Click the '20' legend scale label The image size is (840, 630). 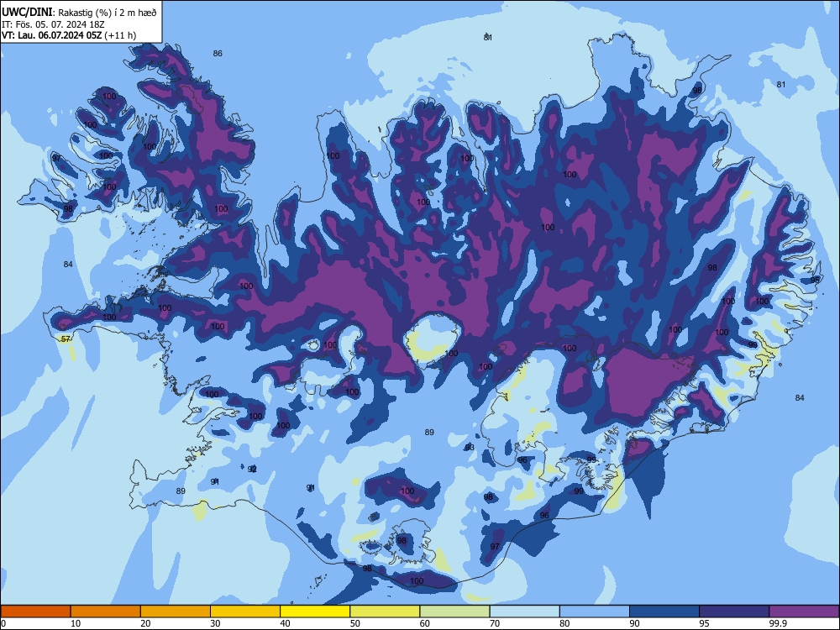click(x=145, y=623)
